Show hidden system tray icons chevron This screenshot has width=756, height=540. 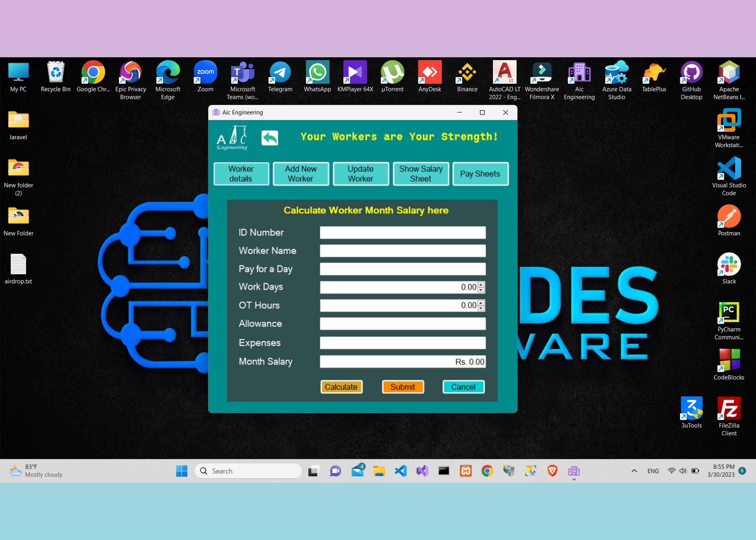(634, 471)
